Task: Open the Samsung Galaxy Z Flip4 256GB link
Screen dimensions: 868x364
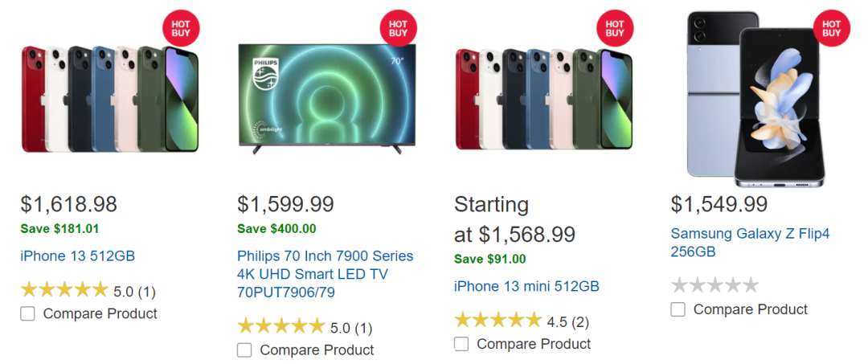Action: click(751, 243)
